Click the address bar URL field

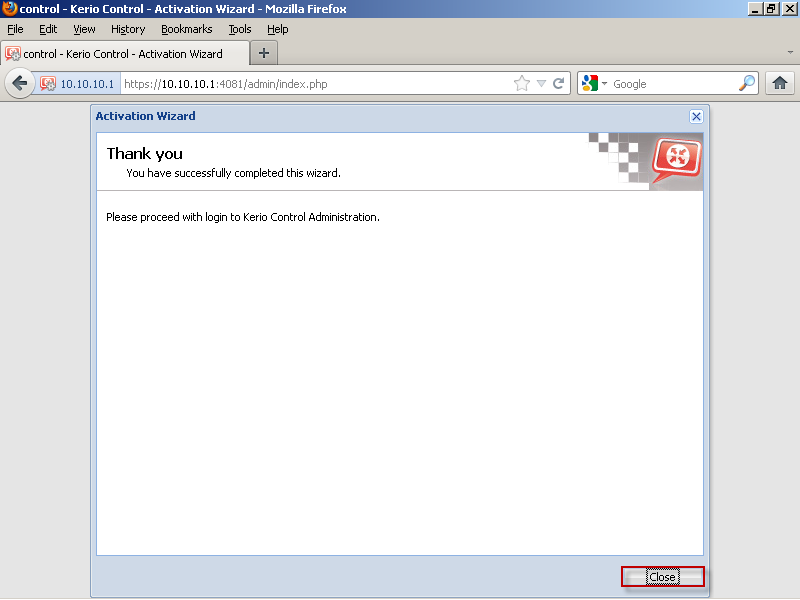316,84
